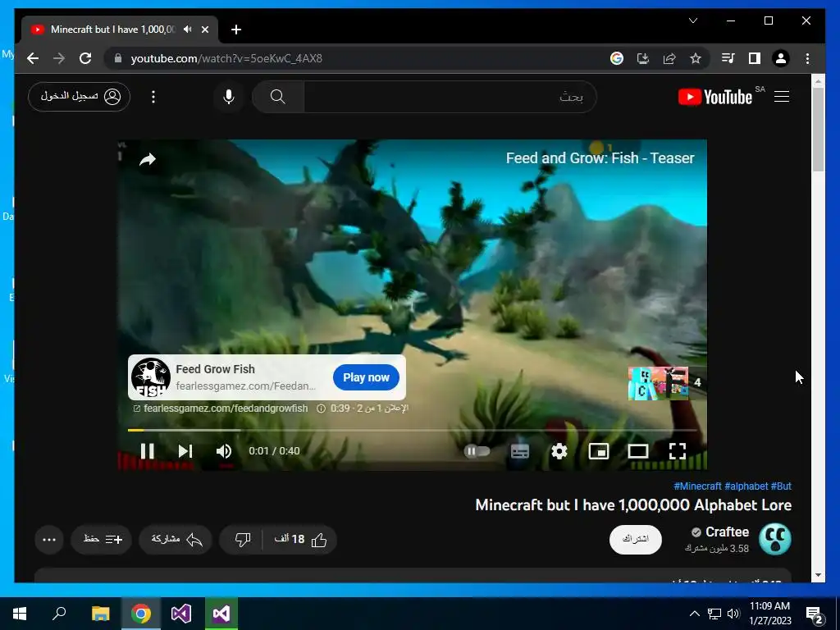
Task: Click the Google icon in address bar
Action: coord(617,58)
